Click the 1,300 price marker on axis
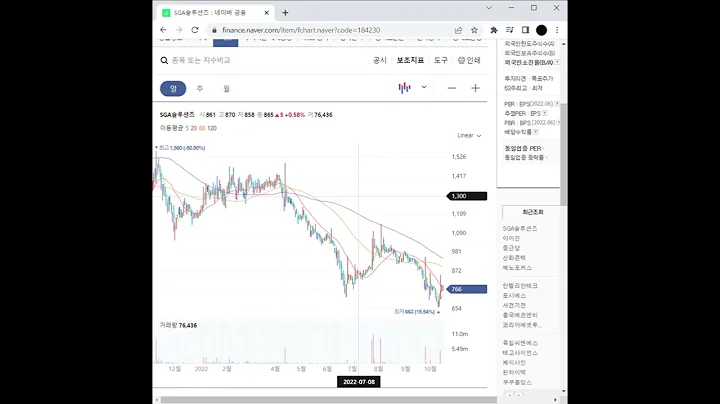The width and height of the screenshot is (720, 404). tap(467, 196)
